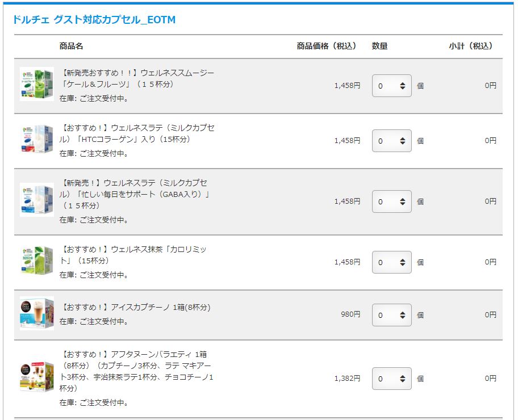518x420 pixels.
Task: Click the Wellness Matcha カロリミット product image
Action: [x=37, y=260]
